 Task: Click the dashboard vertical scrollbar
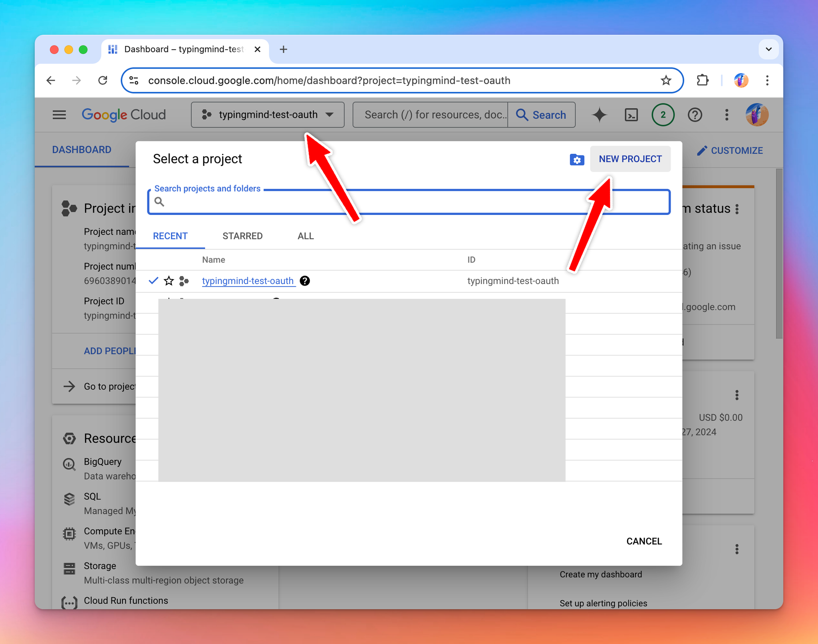pos(779,254)
